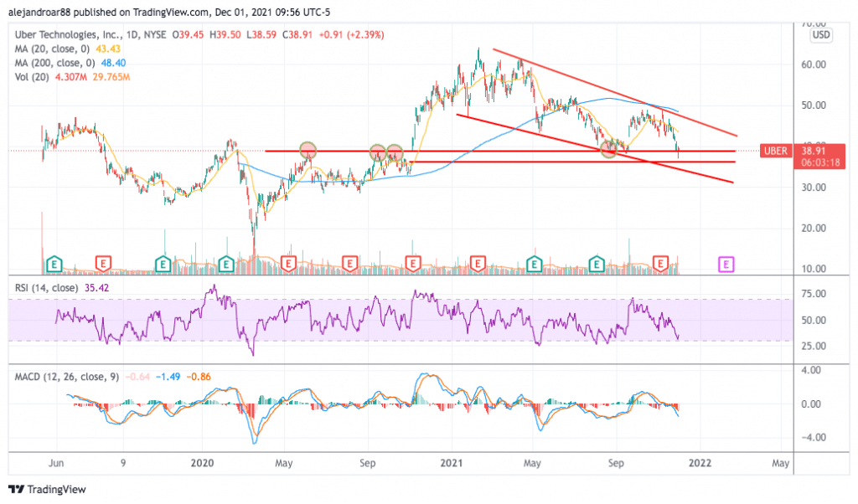Click the Jun label on time axis

pos(56,463)
